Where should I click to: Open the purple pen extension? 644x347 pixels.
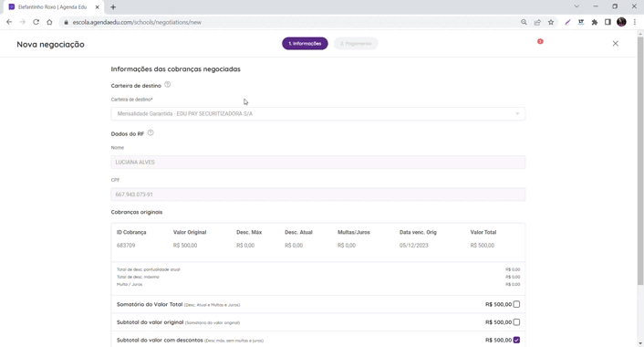pyautogui.click(x=567, y=22)
